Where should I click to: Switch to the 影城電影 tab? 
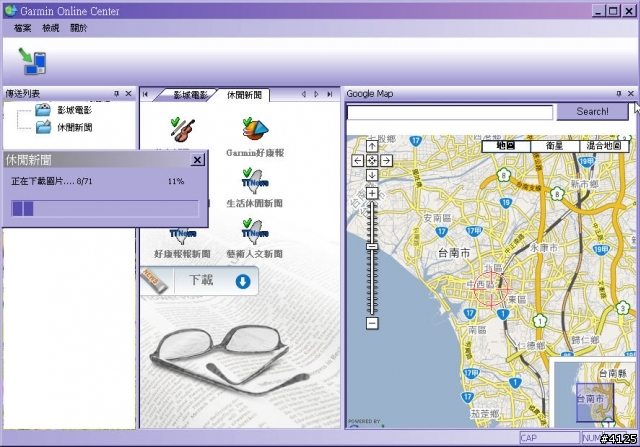[x=190, y=95]
